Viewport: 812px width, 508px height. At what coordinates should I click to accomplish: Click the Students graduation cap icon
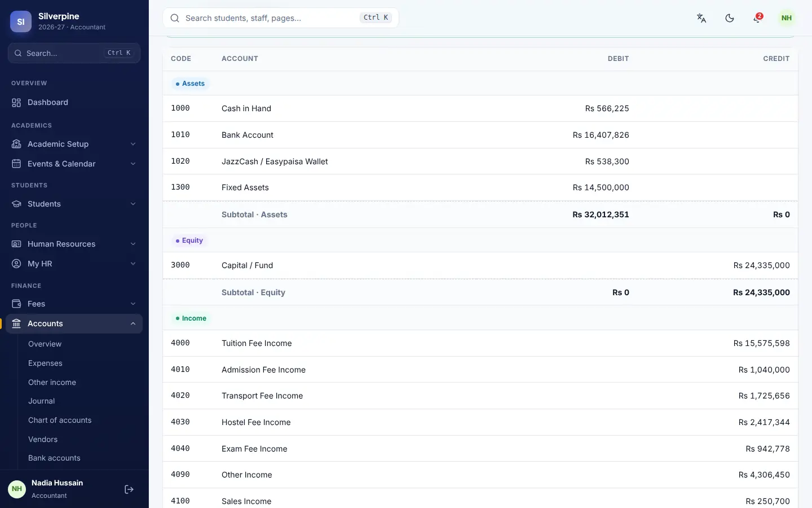coord(16,204)
